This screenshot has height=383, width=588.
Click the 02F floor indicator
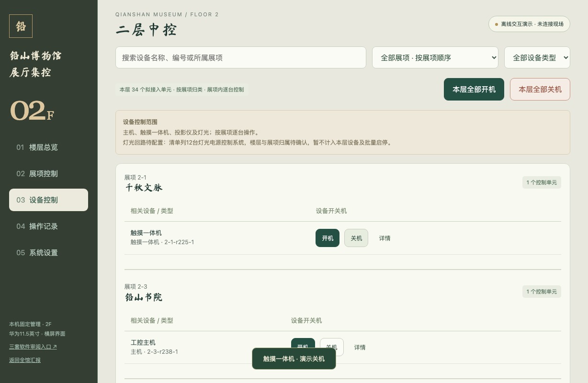[32, 111]
